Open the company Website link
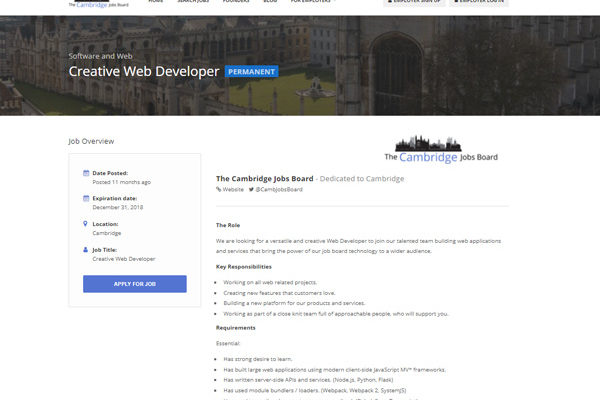 (233, 189)
